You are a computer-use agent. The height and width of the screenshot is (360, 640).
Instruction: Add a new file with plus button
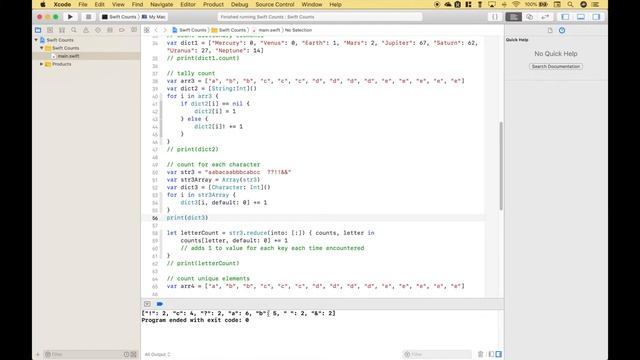[x=38, y=354]
